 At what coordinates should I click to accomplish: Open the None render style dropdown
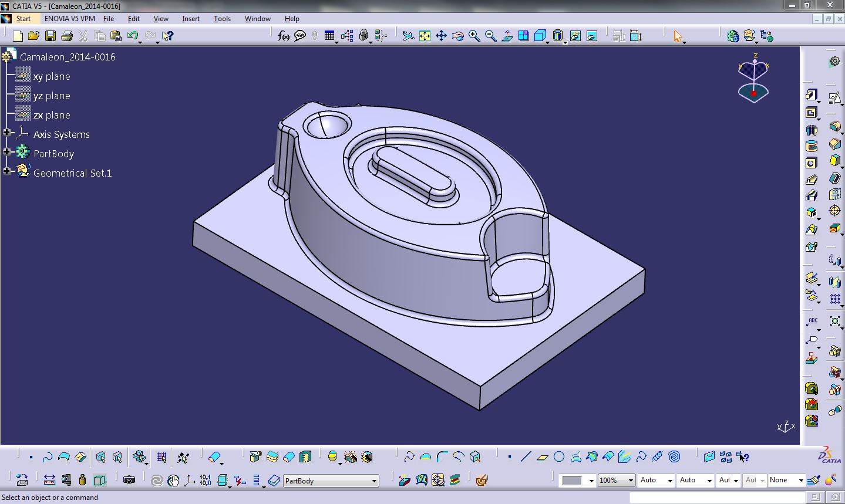pyautogui.click(x=801, y=481)
